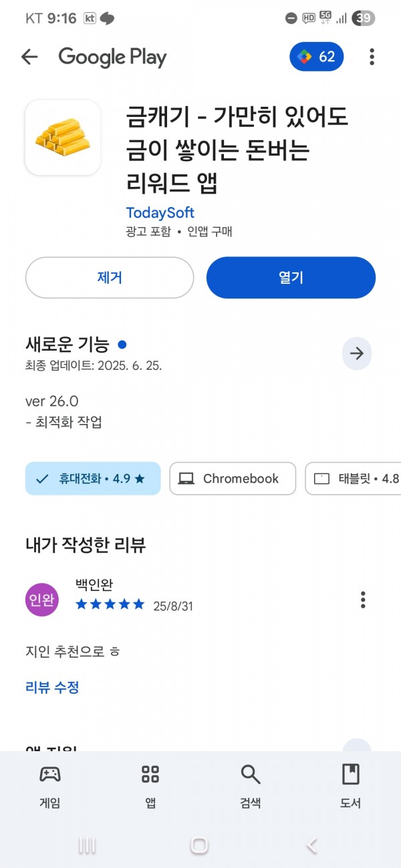Tap 열기 to open the app
The width and height of the screenshot is (401, 868).
pyautogui.click(x=291, y=278)
